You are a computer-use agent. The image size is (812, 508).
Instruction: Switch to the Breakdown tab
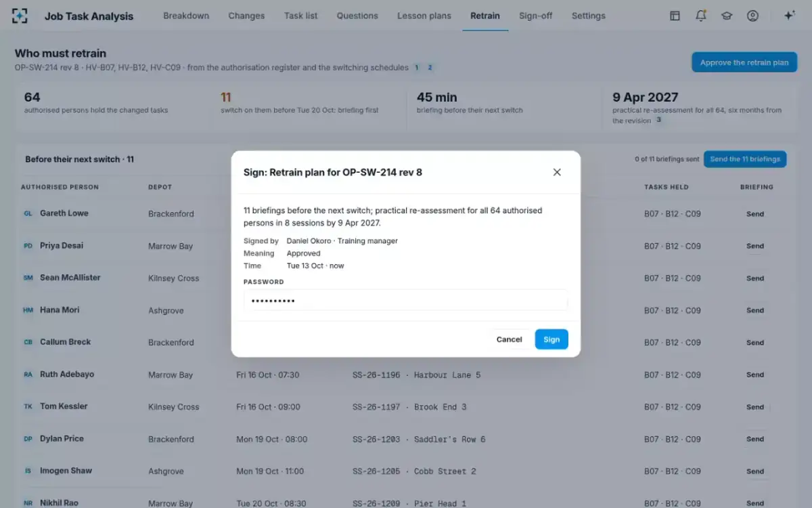click(x=186, y=16)
